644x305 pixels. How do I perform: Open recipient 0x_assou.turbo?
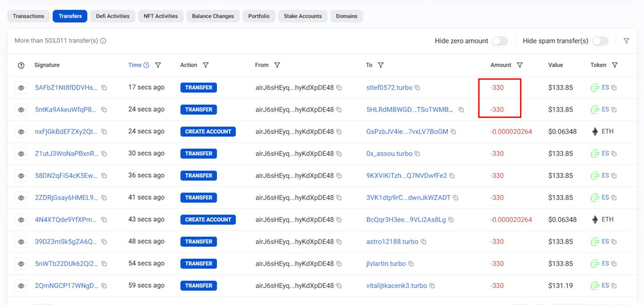pyautogui.click(x=389, y=154)
